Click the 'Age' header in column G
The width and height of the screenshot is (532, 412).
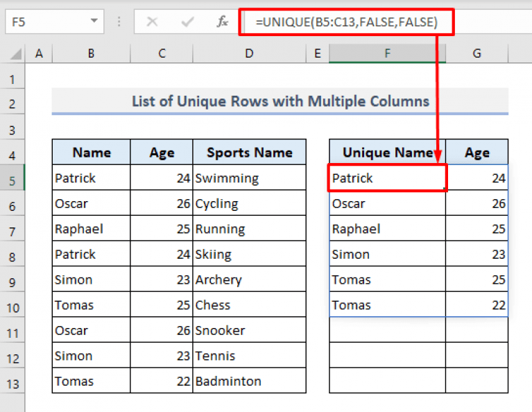pyautogui.click(x=477, y=153)
